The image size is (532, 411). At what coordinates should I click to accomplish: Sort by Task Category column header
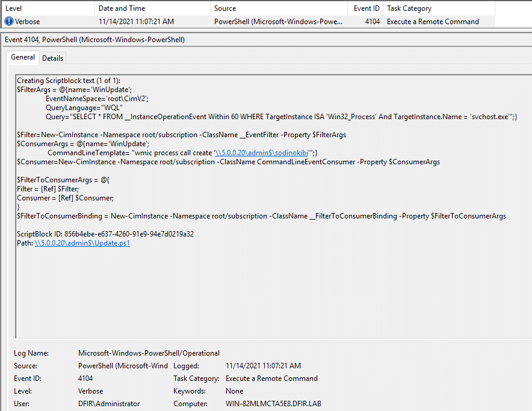[439, 8]
